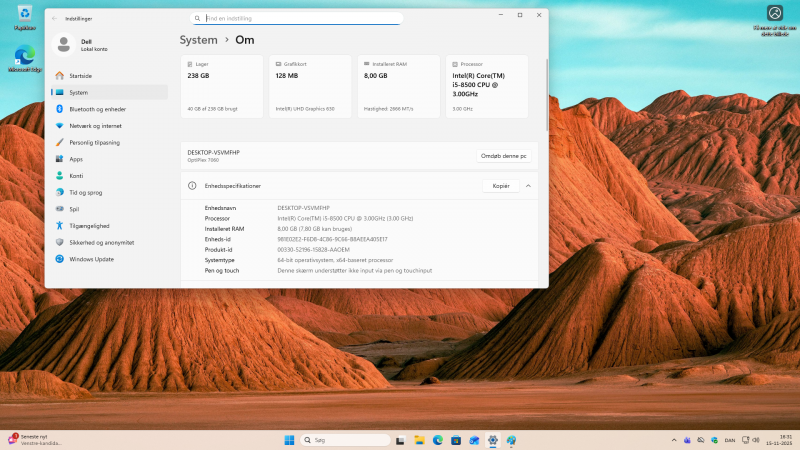
Task: Click the System breadcrumb link
Action: pos(198,40)
